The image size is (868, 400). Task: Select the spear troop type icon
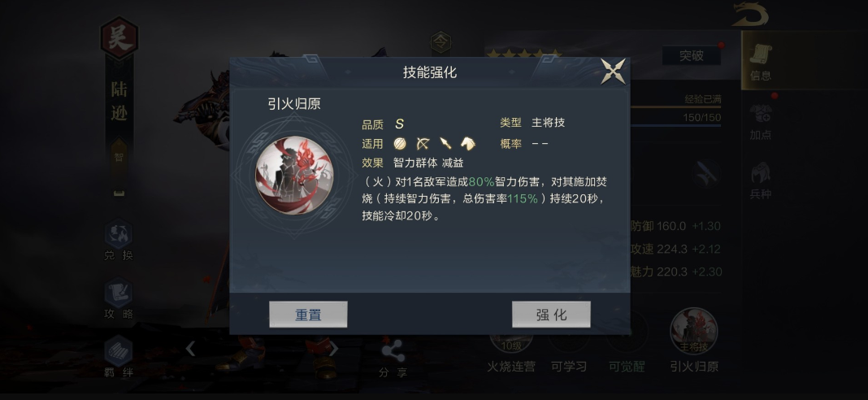pyautogui.click(x=445, y=144)
